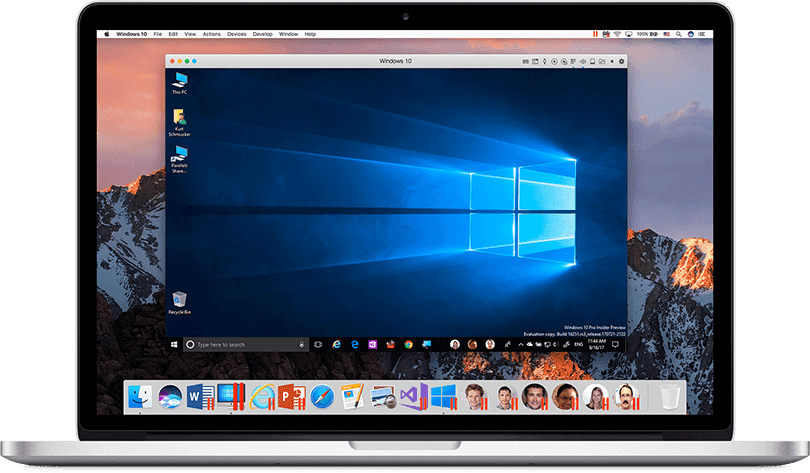Image resolution: width=810 pixels, height=473 pixels.
Task: Open Internet Explorer in the Mac dock
Action: click(x=262, y=397)
